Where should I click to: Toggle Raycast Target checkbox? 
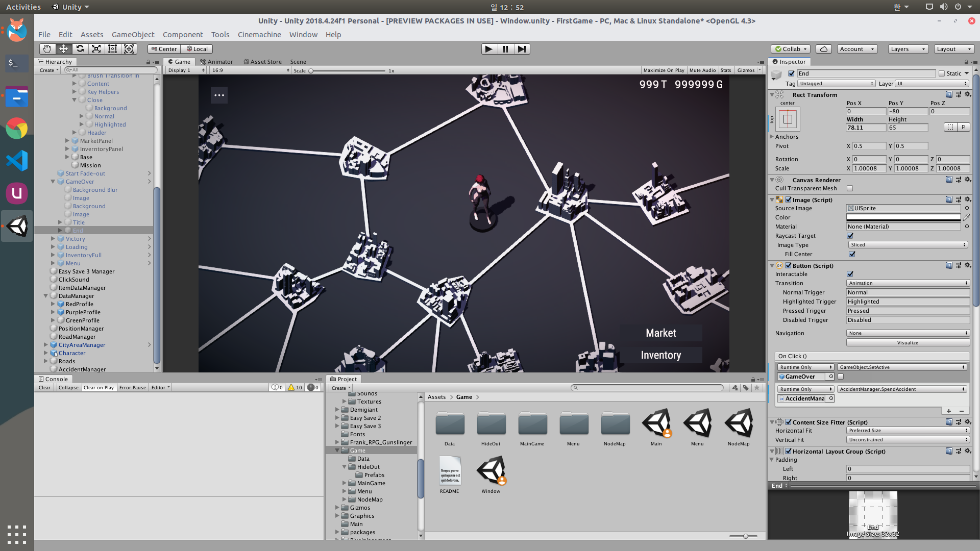point(850,236)
